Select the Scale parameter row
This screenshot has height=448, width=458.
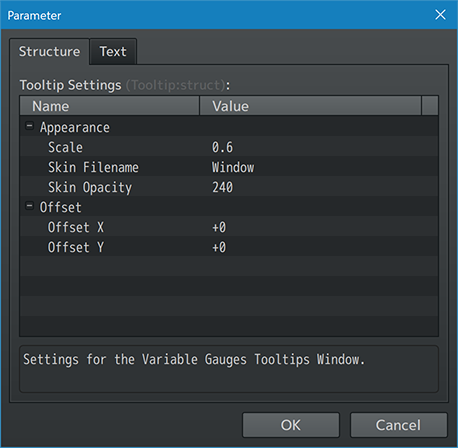pos(229,147)
